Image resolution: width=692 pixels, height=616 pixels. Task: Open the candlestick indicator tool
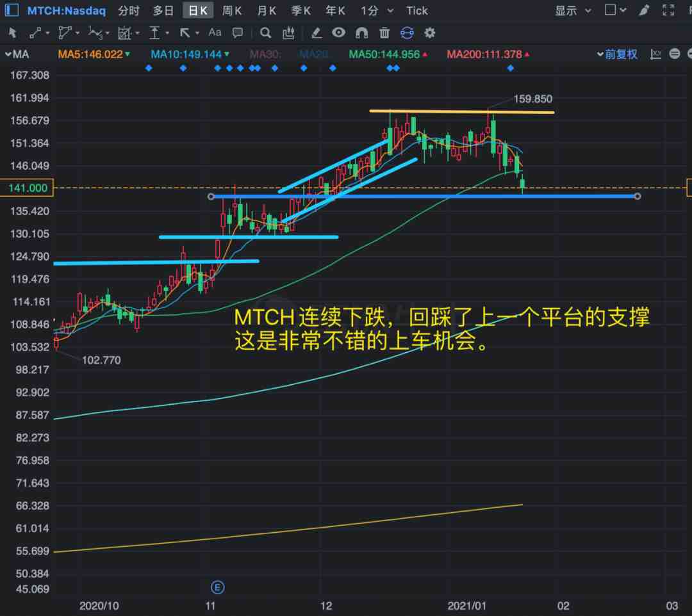point(288,33)
